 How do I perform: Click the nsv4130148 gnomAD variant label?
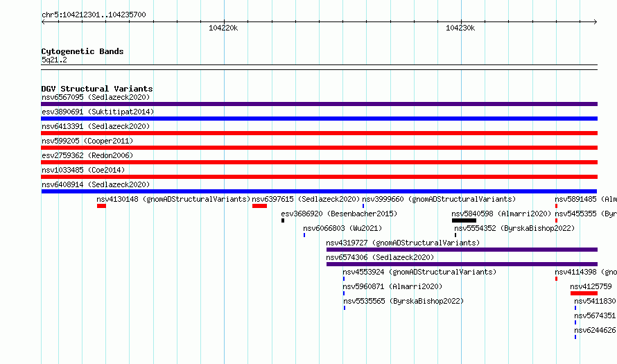pyautogui.click(x=173, y=199)
